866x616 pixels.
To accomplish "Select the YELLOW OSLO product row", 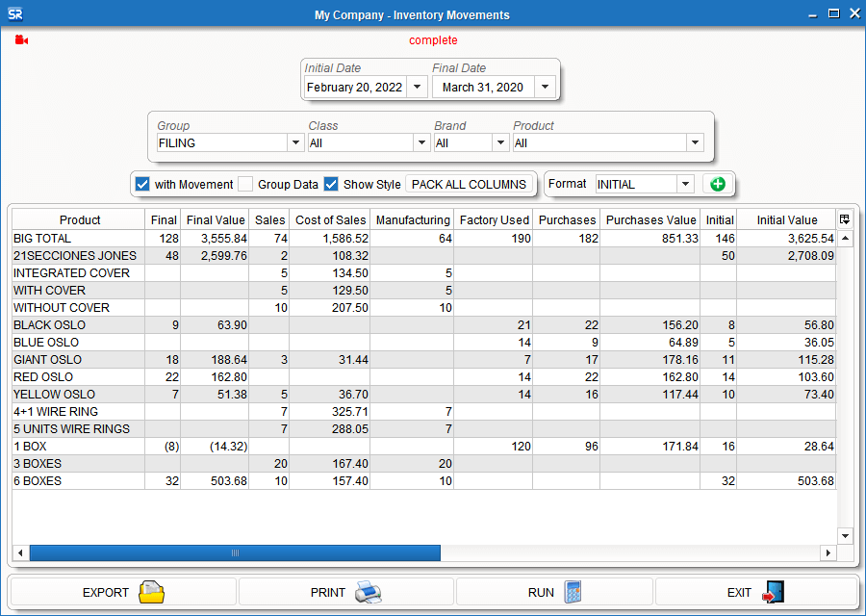I will click(424, 394).
